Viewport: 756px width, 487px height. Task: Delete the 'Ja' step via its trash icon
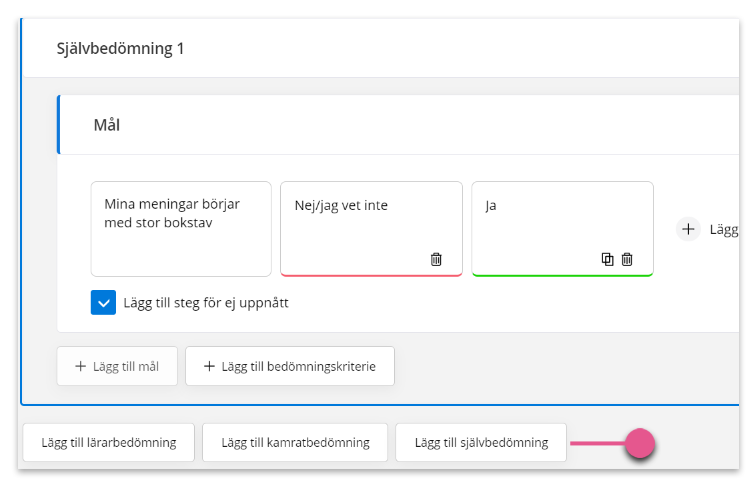click(x=627, y=259)
